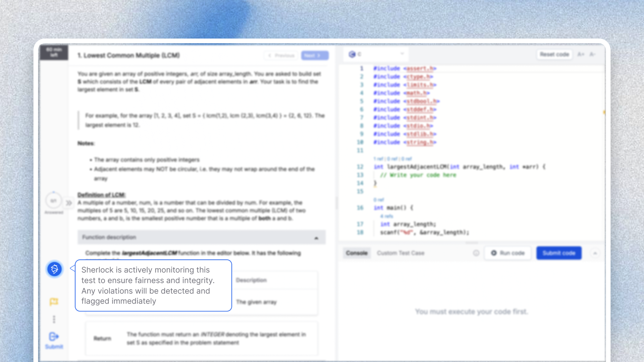Decrease editor font size with A-
Image resolution: width=644 pixels, height=362 pixels.
(592, 54)
